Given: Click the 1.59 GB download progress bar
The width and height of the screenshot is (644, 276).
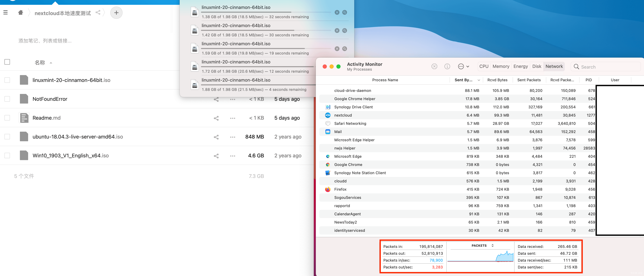Looking at the screenshot, I should click(x=266, y=48).
